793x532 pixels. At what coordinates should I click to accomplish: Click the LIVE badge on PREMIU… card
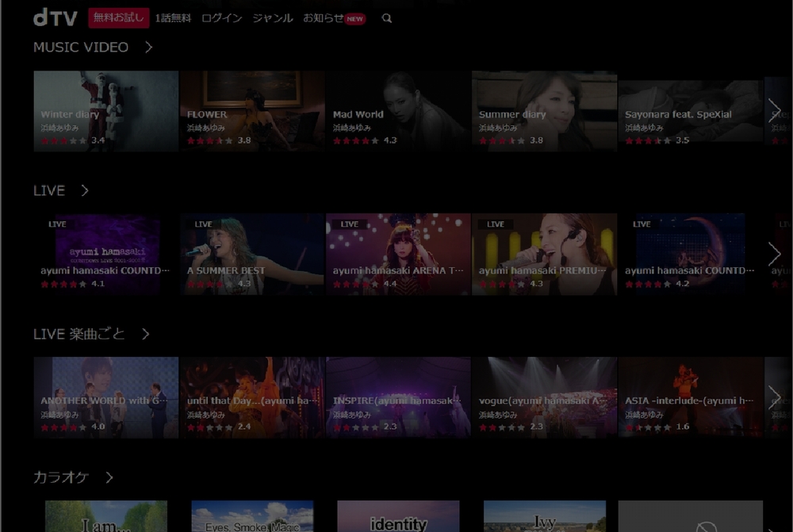tap(496, 224)
